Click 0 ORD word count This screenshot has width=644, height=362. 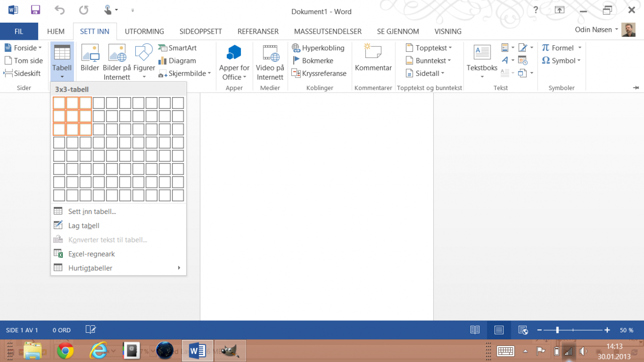click(62, 330)
